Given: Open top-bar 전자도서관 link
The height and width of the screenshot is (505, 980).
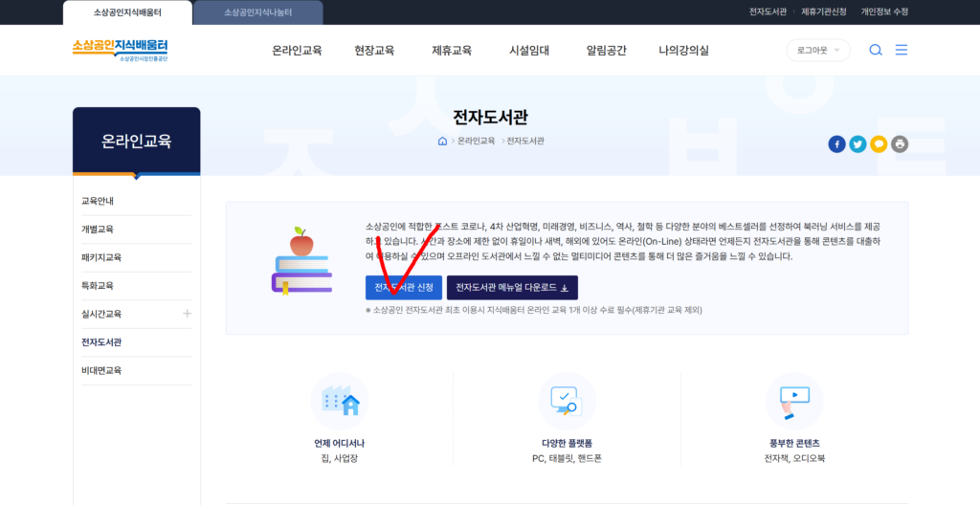Looking at the screenshot, I should pyautogui.click(x=768, y=11).
